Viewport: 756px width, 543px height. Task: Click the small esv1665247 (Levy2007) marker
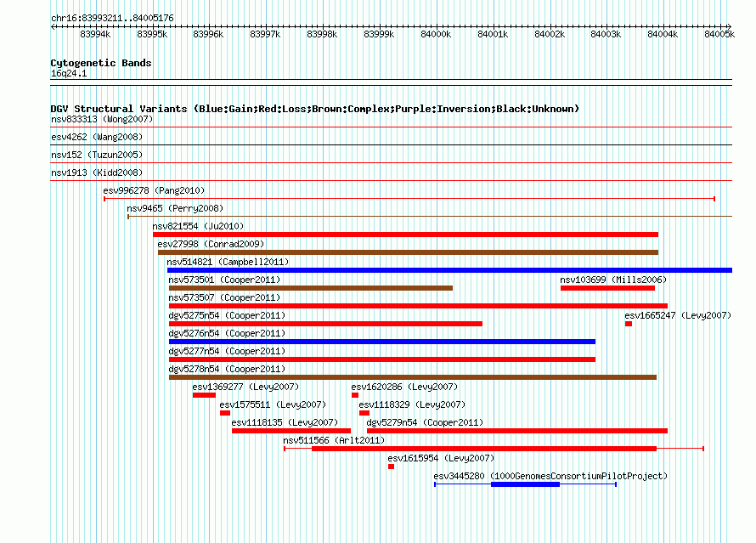pos(629,324)
